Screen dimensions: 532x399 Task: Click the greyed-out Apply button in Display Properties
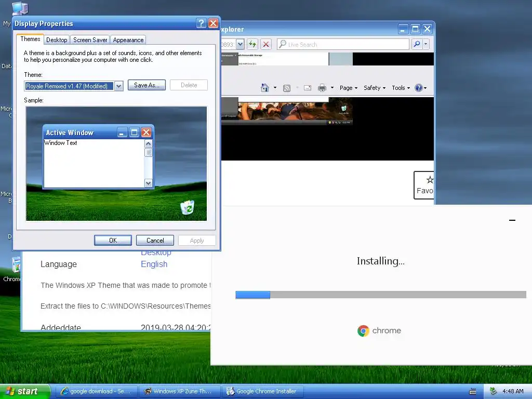197,240
